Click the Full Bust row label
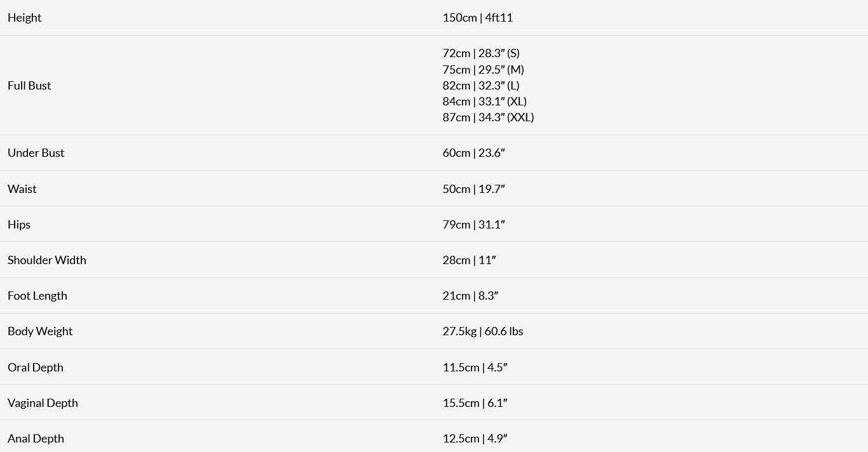Screen dimensions: 868x452 coord(29,86)
